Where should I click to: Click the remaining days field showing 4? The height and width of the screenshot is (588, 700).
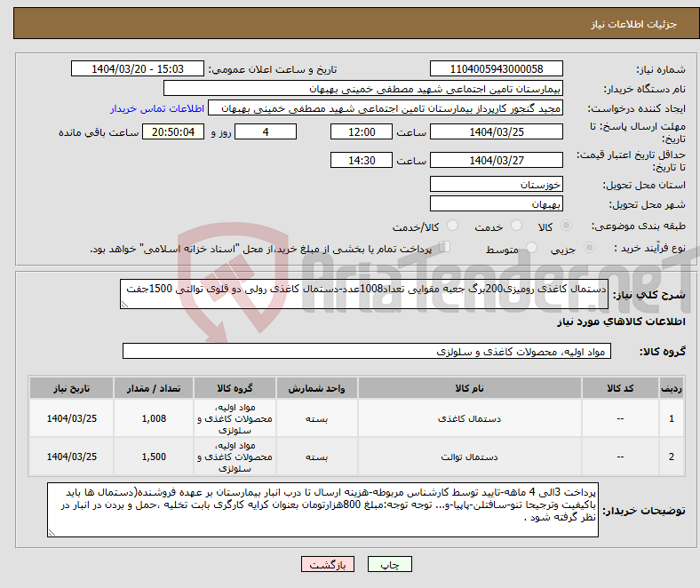(x=266, y=131)
